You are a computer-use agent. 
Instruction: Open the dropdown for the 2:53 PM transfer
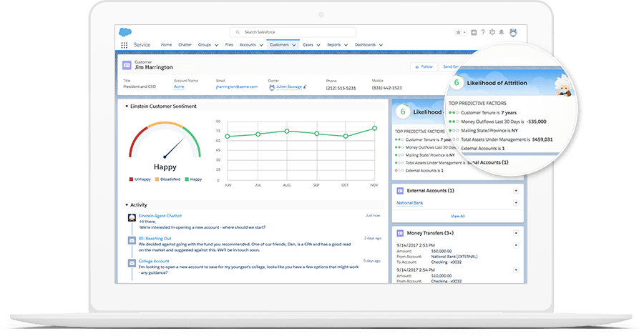[x=516, y=245]
